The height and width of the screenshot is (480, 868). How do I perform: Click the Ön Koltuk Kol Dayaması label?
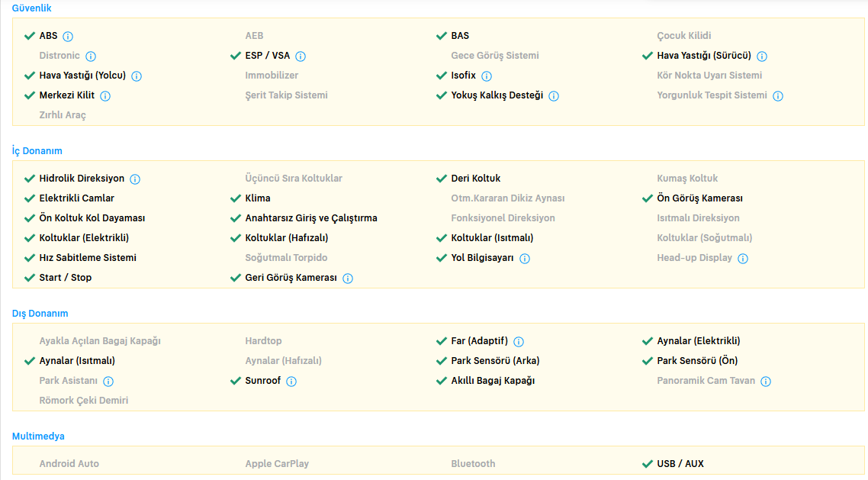pyautogui.click(x=92, y=219)
